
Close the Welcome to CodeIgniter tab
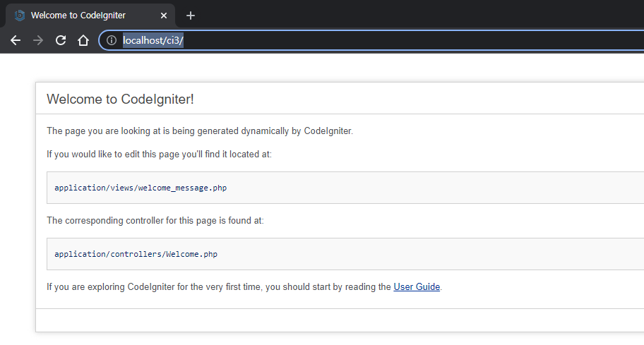tap(163, 16)
